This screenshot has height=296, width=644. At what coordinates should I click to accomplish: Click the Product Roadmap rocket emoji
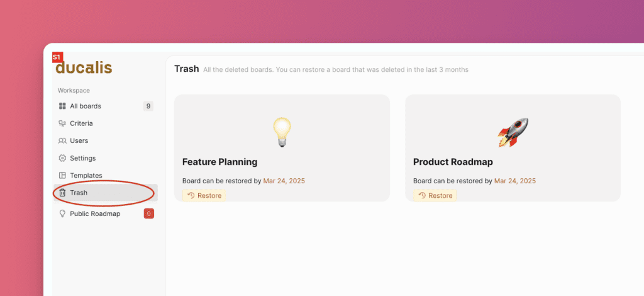[x=513, y=132]
